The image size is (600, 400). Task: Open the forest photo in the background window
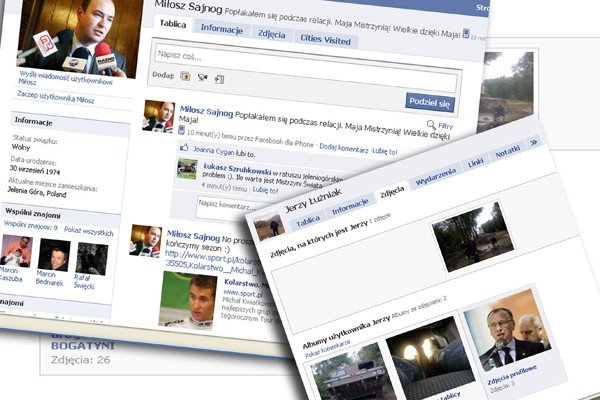(x=505, y=90)
